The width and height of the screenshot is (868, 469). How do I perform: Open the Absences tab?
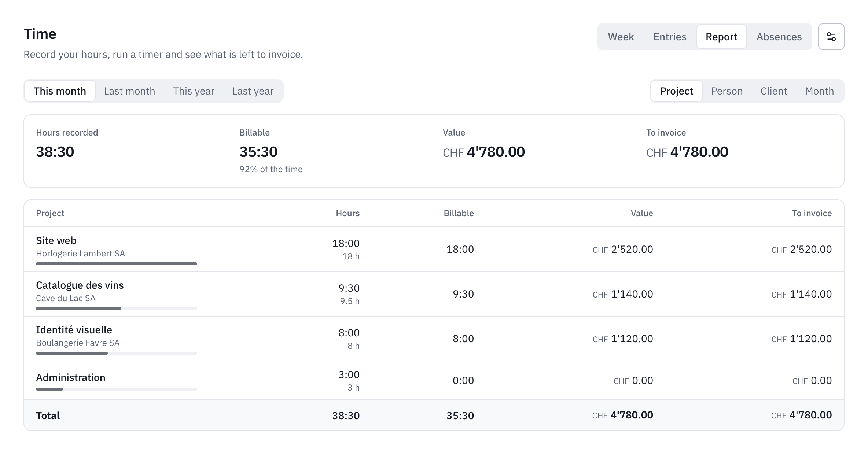779,37
